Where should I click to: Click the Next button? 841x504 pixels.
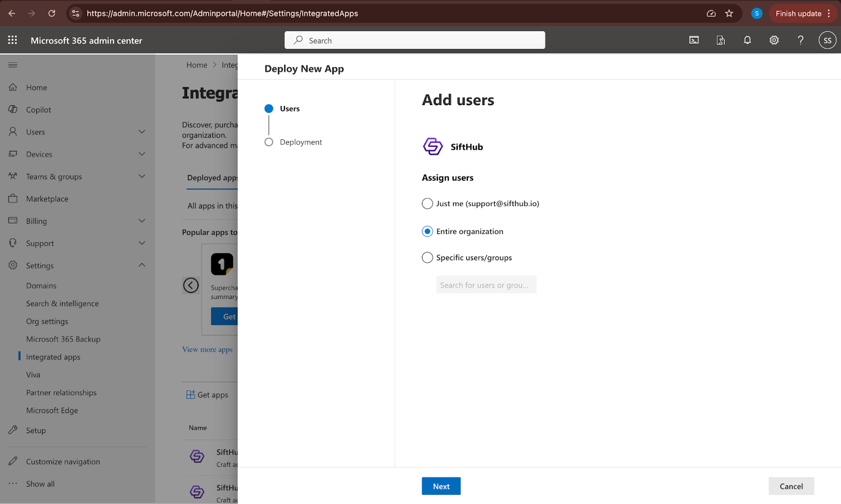(x=441, y=486)
